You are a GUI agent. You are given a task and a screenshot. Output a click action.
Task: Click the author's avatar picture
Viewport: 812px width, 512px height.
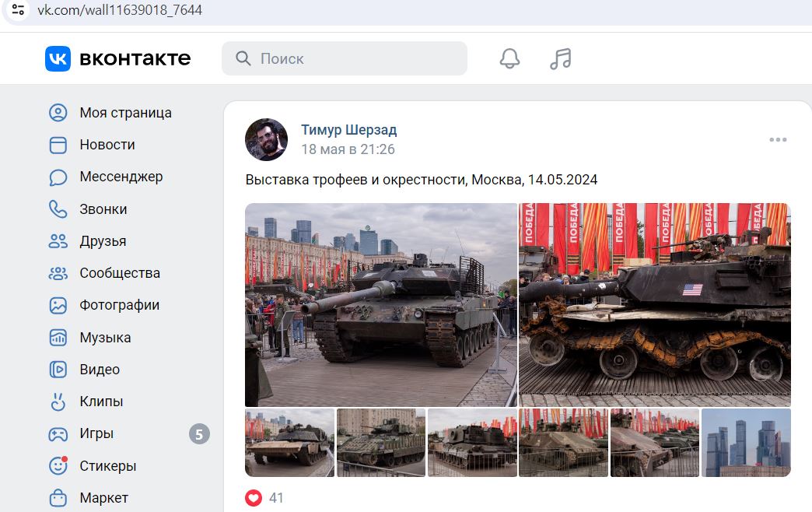(266, 139)
